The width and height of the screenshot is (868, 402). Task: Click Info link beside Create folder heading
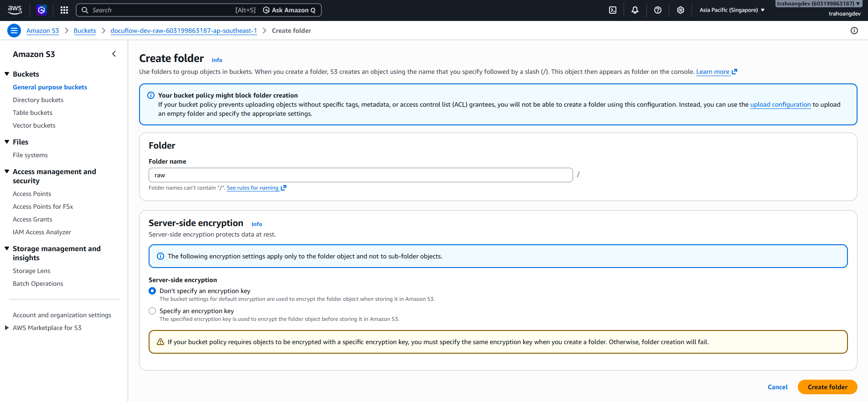click(217, 60)
